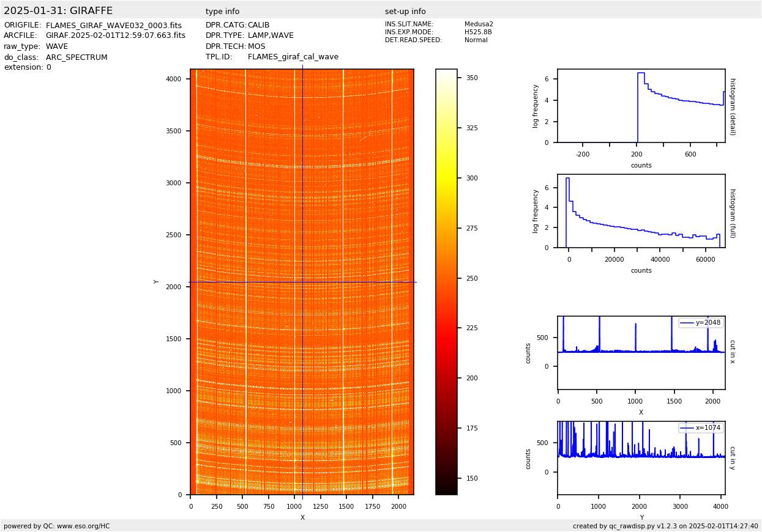Click the x=1074 legend entry
Screen dimensions: 762x532
[x=700, y=428]
